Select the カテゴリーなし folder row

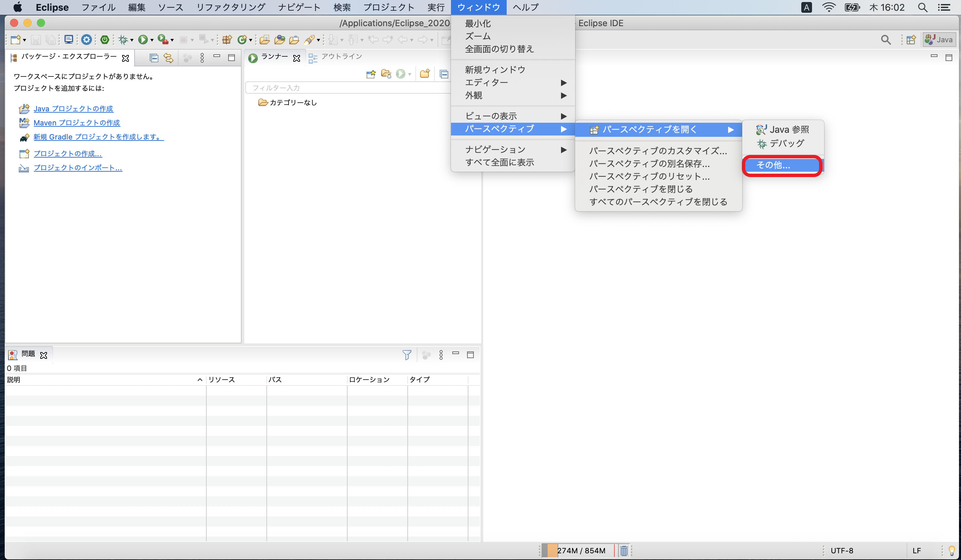(288, 103)
